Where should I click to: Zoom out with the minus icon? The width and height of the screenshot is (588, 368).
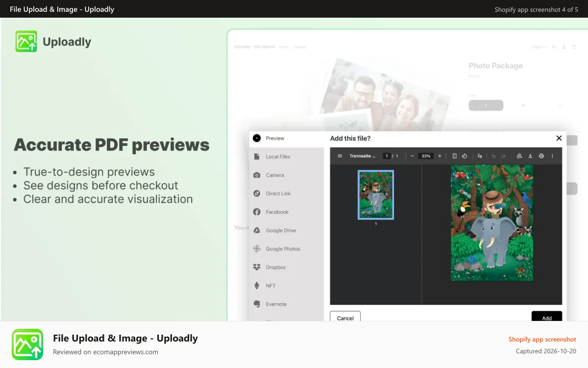(412, 156)
